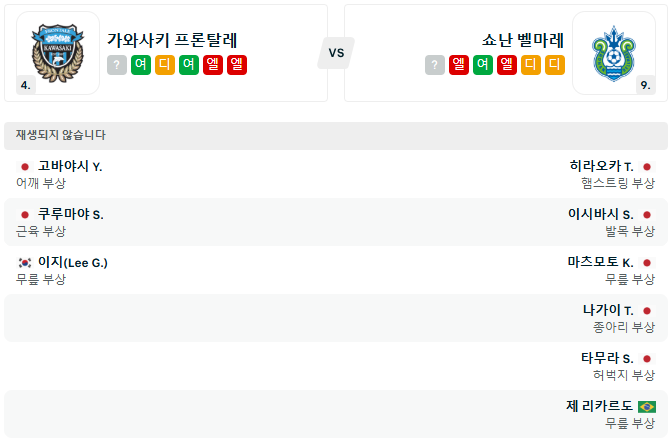Image resolution: width=670 pixels, height=439 pixels.
Task: Select player 나가이 T. with calf injury
Action: (x=608, y=310)
